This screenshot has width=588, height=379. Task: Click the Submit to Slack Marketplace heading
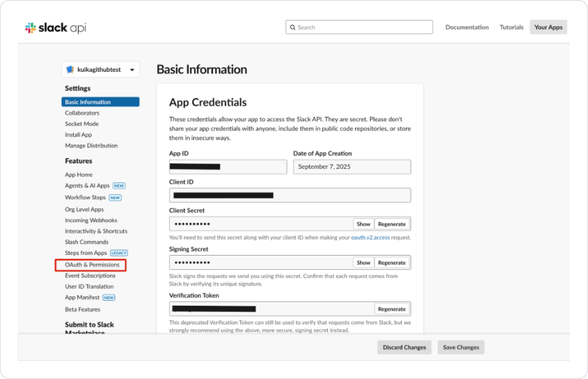coord(89,328)
